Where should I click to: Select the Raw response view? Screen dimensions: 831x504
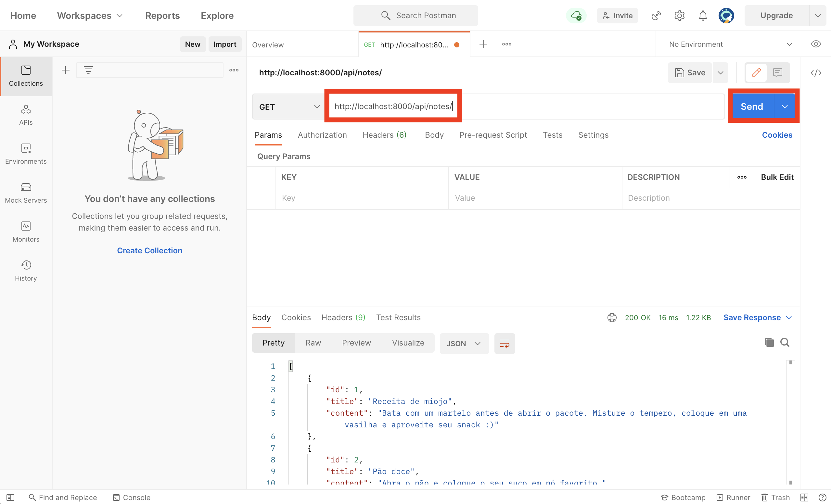point(313,343)
